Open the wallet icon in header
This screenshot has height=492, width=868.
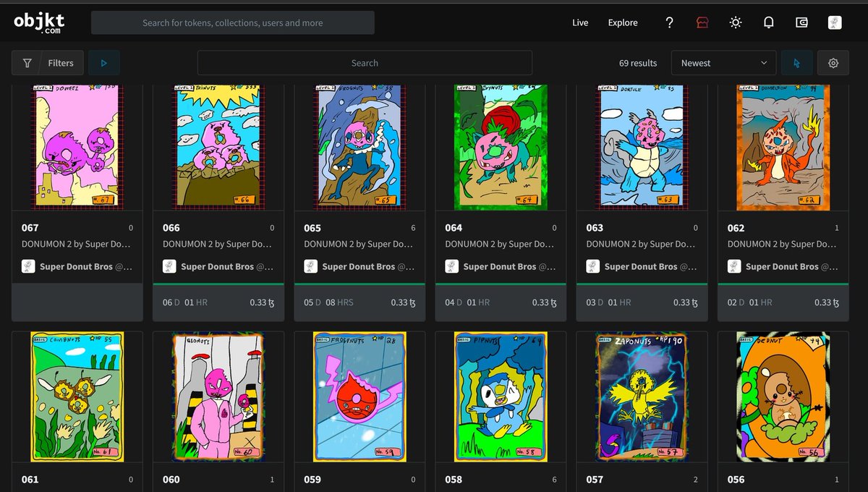point(801,22)
